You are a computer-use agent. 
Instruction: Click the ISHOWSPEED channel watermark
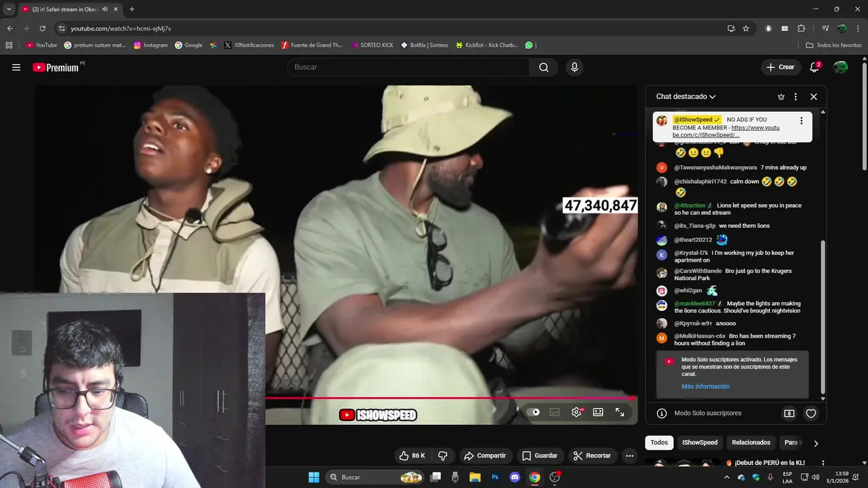click(378, 415)
